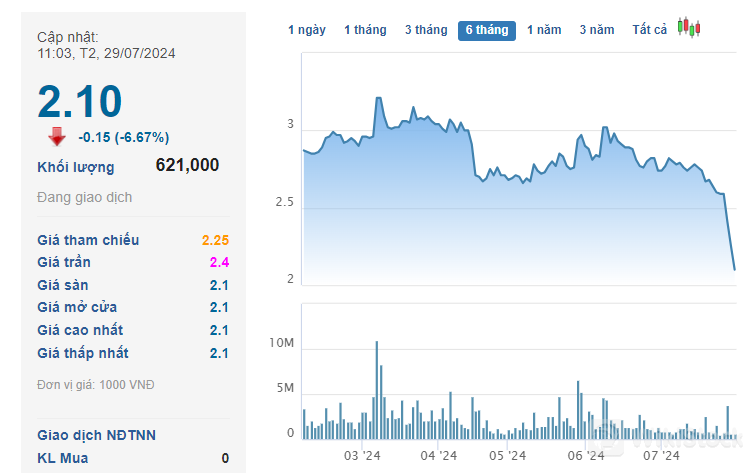Screen dimensions: 753x473
Task: Select the Giá tham chiếu value 2.25
Action: [215, 240]
